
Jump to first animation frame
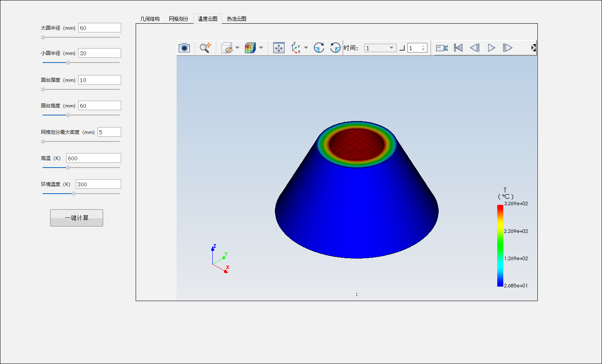458,48
